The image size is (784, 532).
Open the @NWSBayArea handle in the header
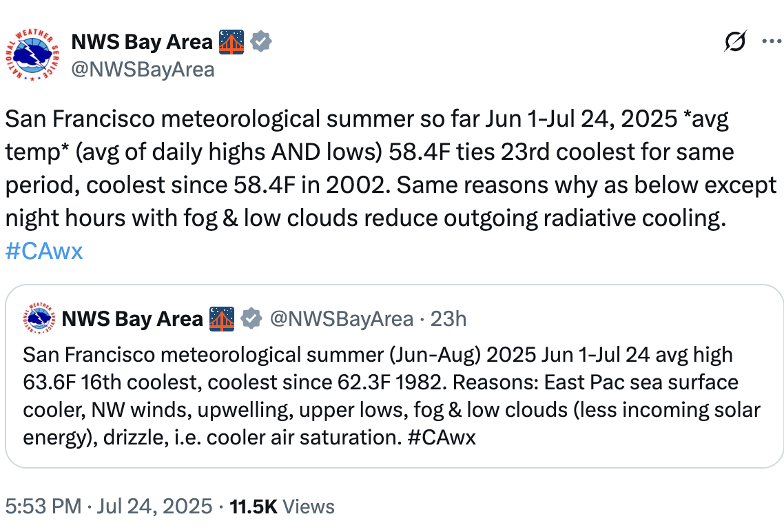click(x=143, y=70)
